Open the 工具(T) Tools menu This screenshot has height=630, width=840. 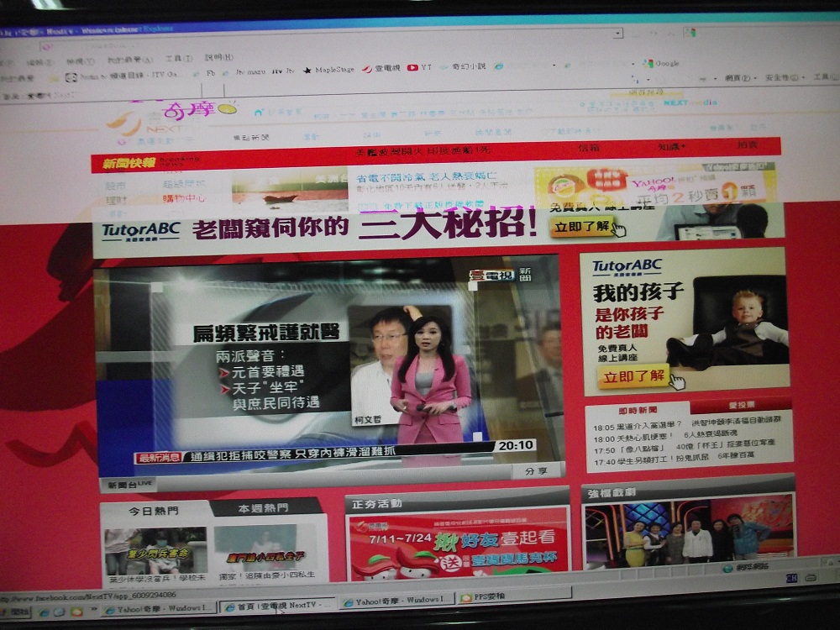[x=179, y=59]
